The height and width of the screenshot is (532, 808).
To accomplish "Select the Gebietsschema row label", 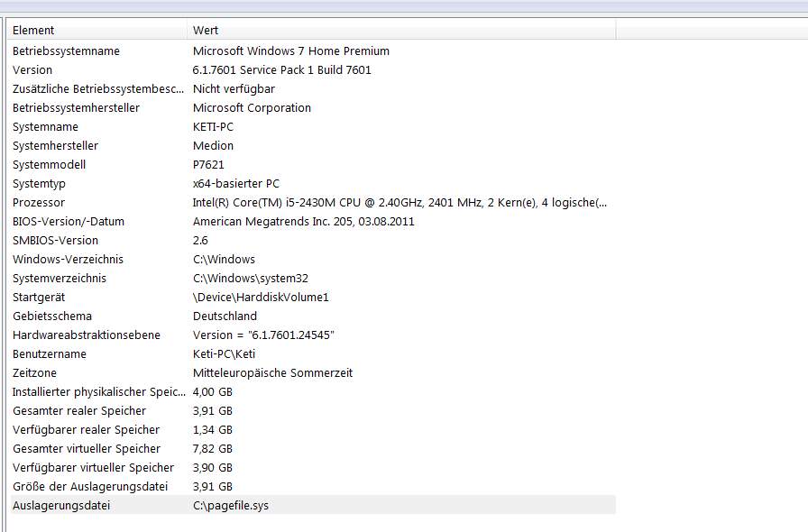I will click(52, 316).
